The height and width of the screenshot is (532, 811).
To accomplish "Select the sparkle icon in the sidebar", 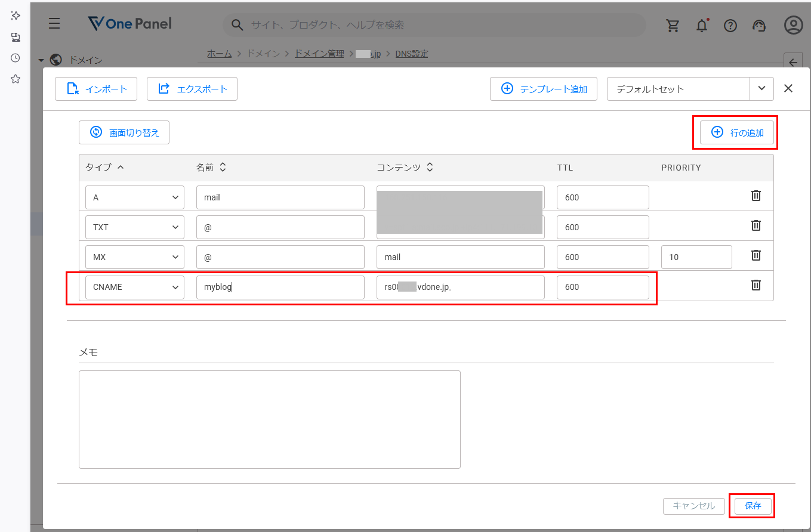I will [x=16, y=16].
